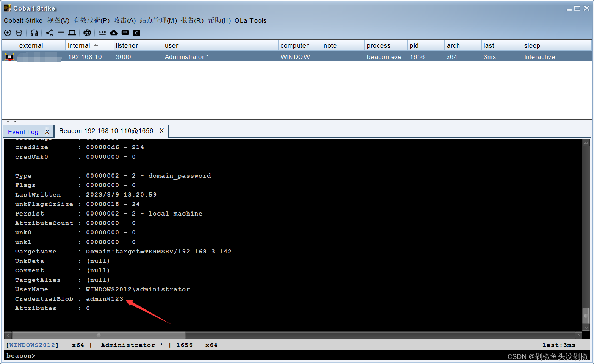Click the console horizontal scrollbar thumb
594x364 pixels.
click(99, 335)
